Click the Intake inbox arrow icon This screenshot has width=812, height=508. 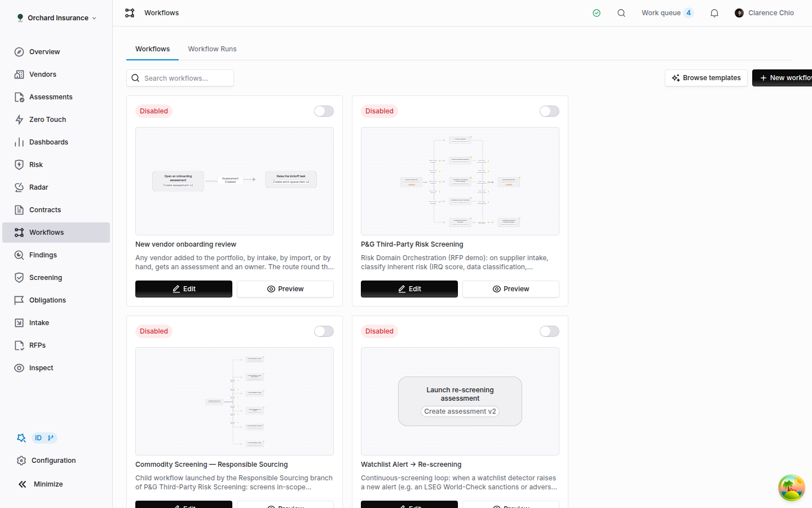[19, 323]
